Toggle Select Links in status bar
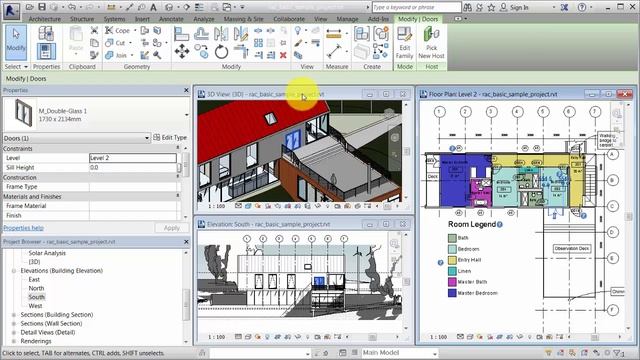 pyautogui.click(x=548, y=353)
